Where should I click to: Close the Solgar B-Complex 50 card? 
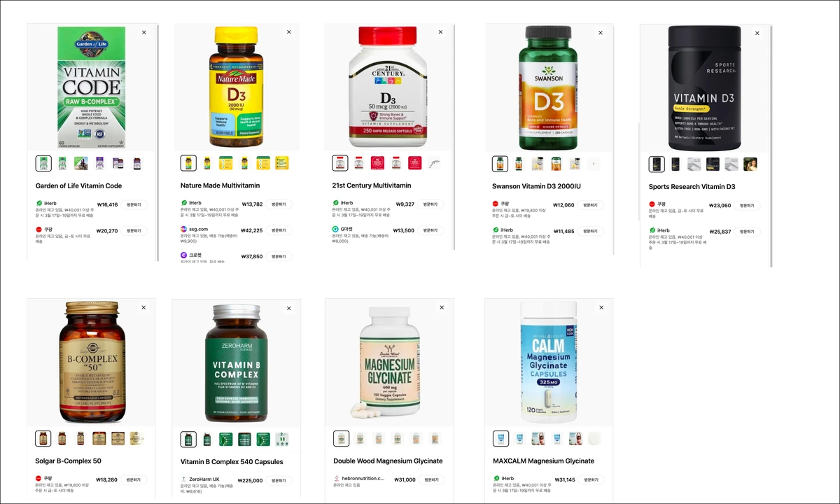coord(143,307)
